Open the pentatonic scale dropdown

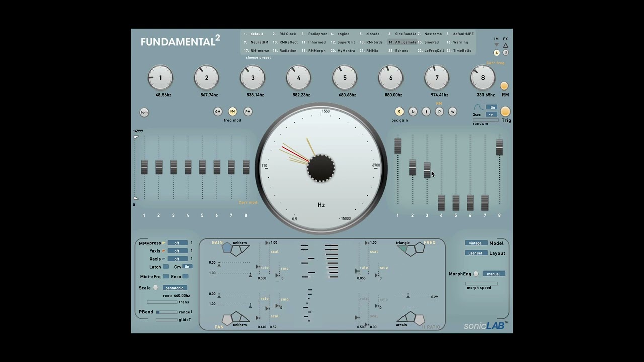click(x=175, y=288)
